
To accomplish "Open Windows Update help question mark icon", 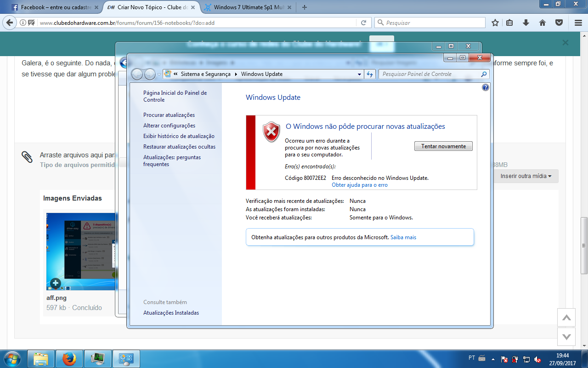I will tap(486, 87).
